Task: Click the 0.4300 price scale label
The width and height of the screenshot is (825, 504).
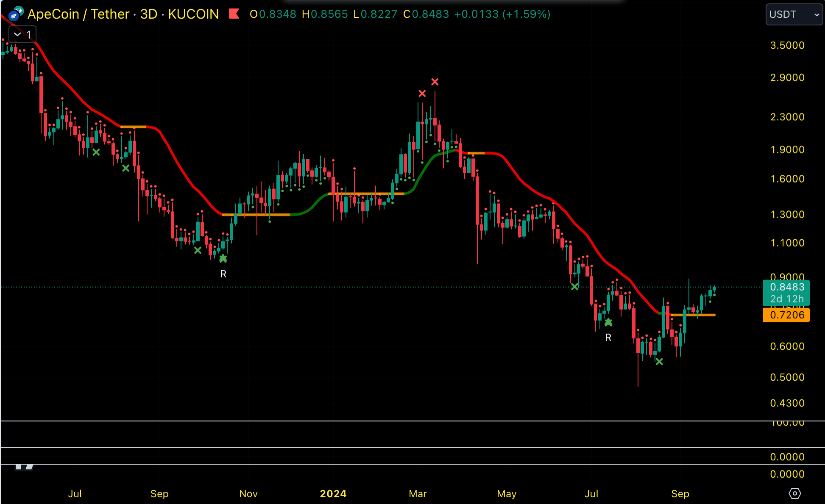Action: click(787, 403)
